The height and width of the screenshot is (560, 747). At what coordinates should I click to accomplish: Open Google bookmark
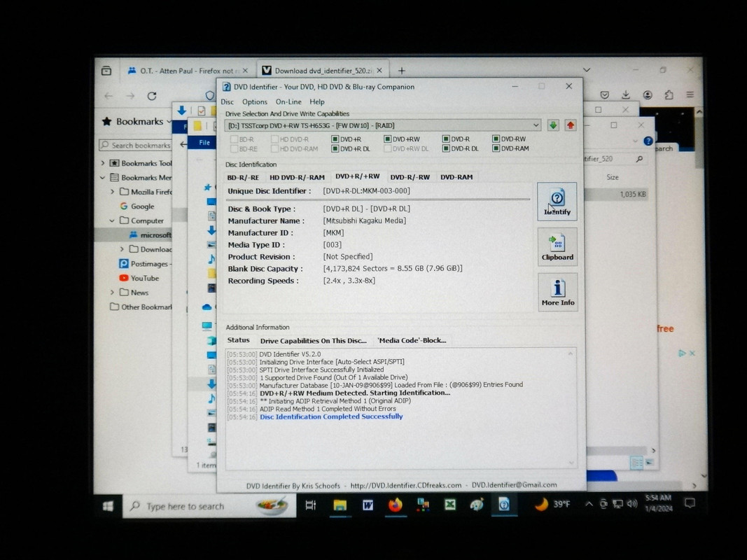tap(137, 206)
